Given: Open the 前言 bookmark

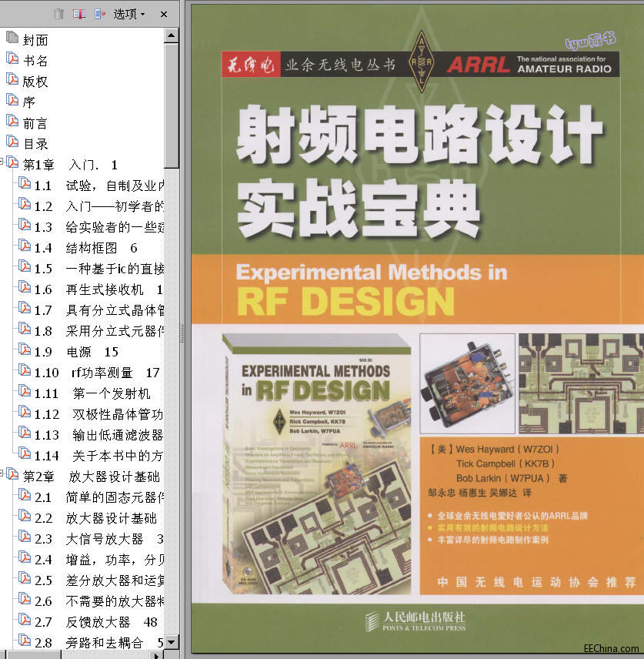Looking at the screenshot, I should 35,123.
